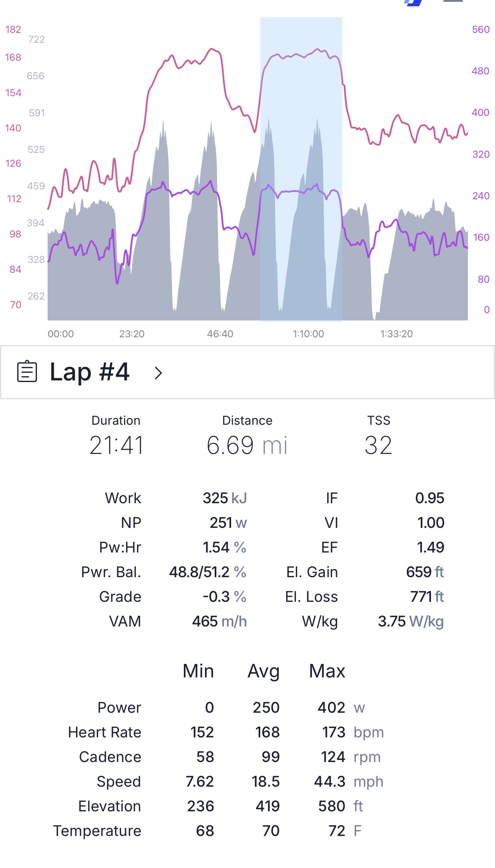Tap the Heart Rate row label

point(105,732)
